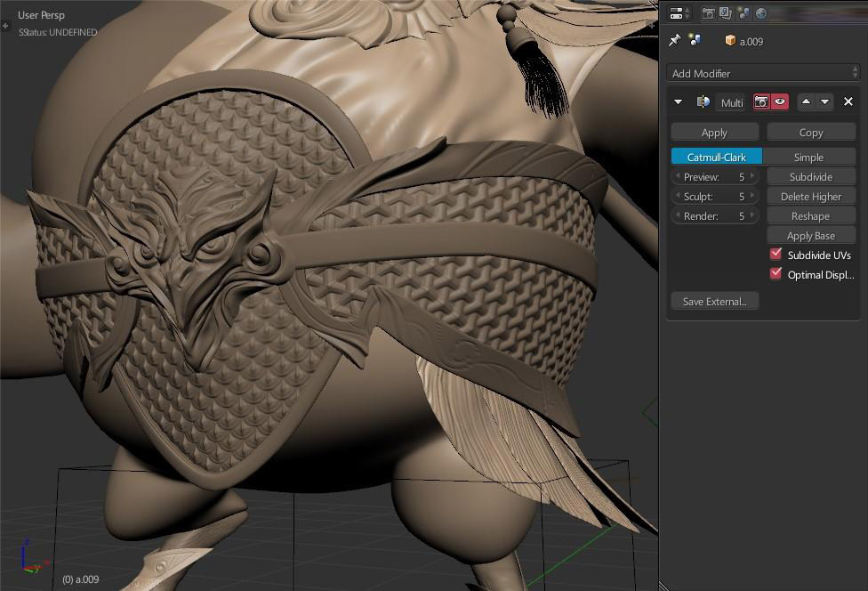Remove the Multi modifier with X

(848, 101)
